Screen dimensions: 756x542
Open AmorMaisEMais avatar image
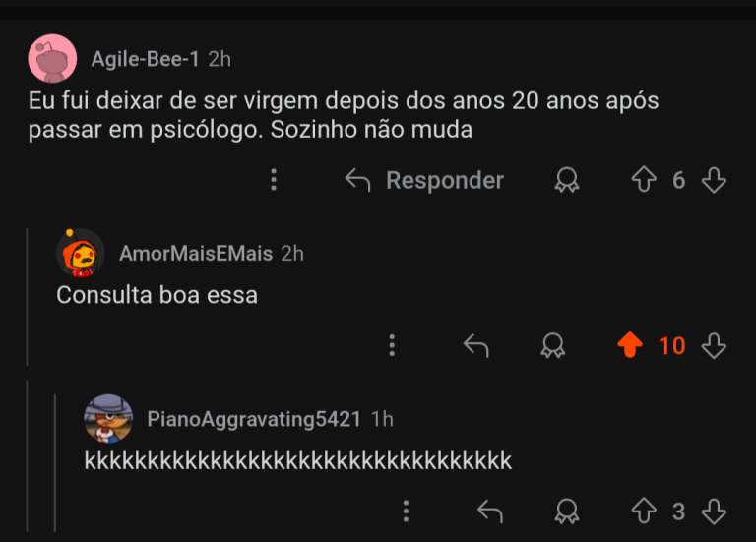point(80,254)
